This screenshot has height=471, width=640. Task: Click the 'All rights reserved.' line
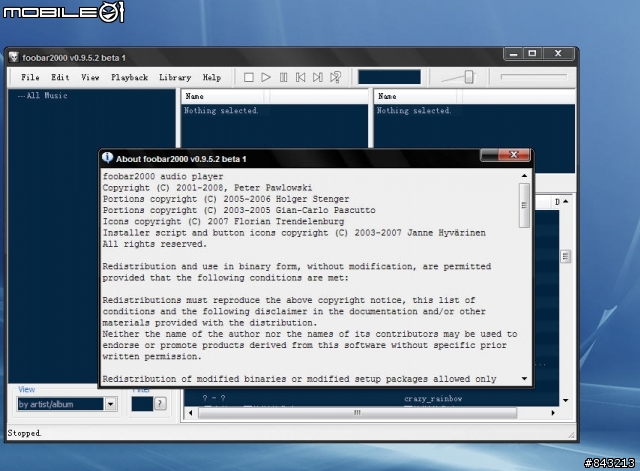point(154,244)
